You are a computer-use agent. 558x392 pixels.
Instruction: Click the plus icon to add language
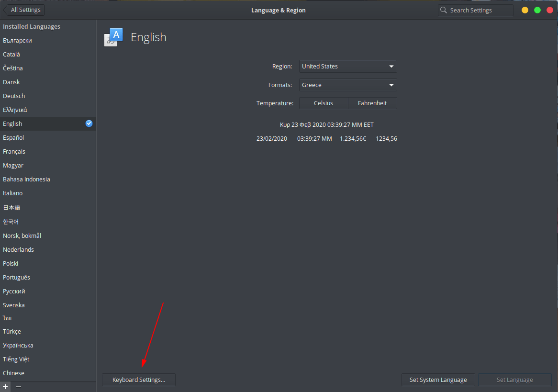tap(5, 386)
